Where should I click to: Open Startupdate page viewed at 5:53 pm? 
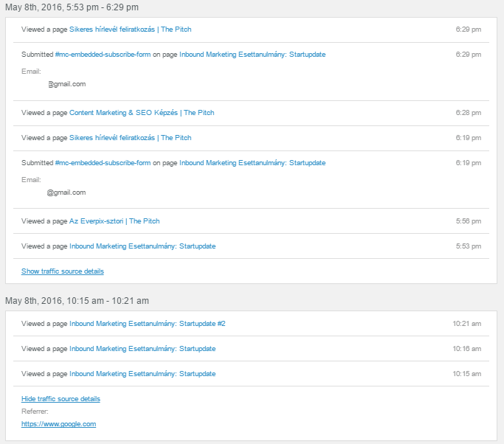click(x=142, y=246)
